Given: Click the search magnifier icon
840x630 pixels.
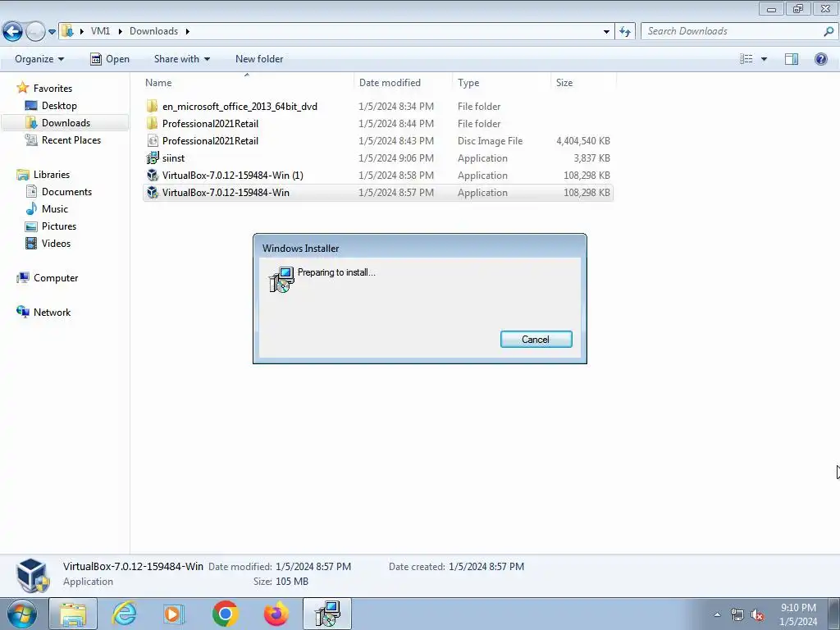Looking at the screenshot, I should pos(829,31).
